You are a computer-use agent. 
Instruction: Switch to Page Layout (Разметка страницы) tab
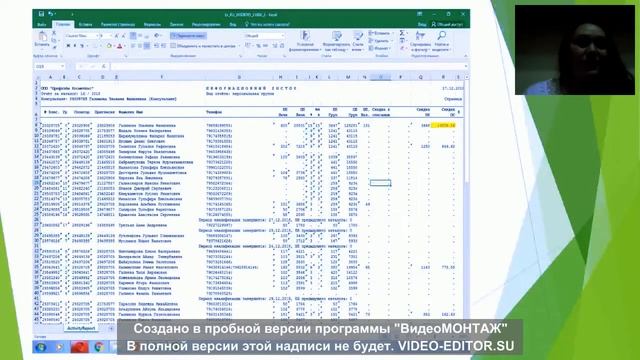coord(118,24)
